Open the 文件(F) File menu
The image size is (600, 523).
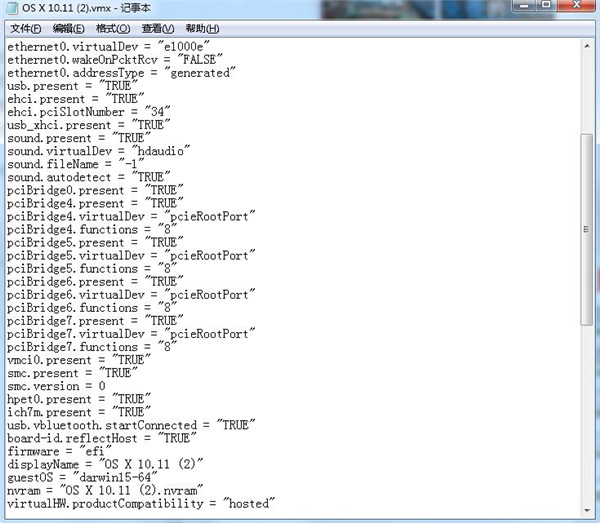click(26, 29)
